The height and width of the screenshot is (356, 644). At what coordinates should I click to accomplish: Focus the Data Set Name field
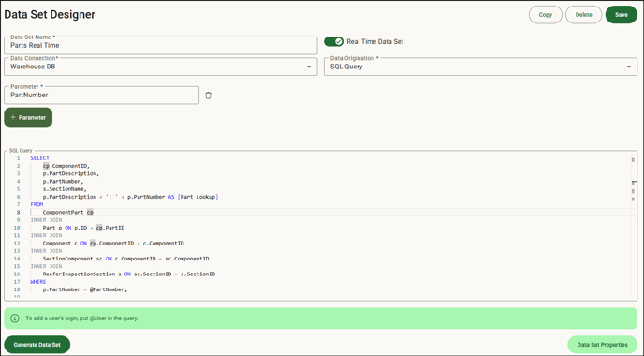pyautogui.click(x=161, y=45)
